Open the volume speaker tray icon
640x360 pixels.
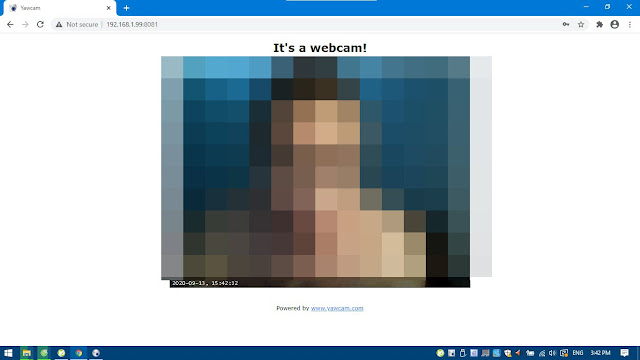coord(552,353)
